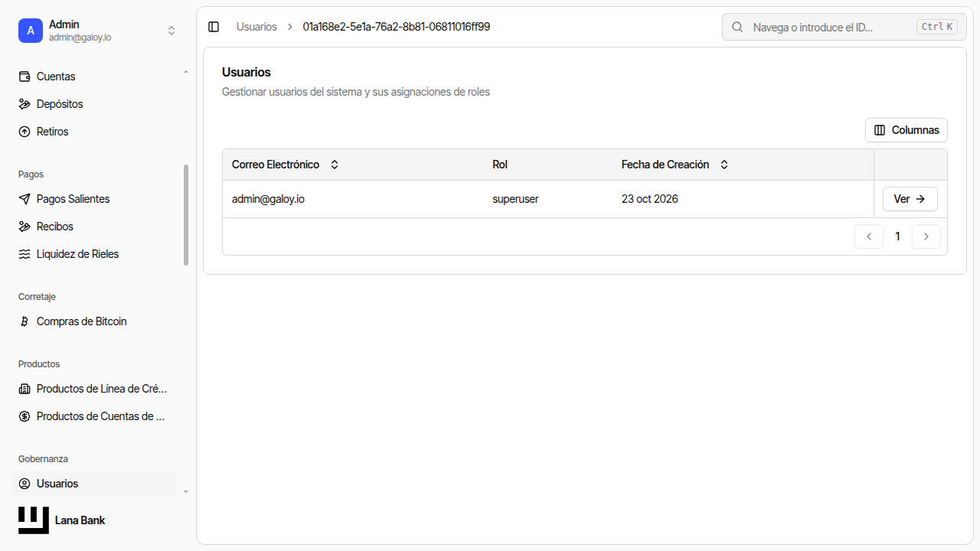Click the Depósitos icon in sidebar
This screenshot has width=980, height=551.
coord(24,104)
